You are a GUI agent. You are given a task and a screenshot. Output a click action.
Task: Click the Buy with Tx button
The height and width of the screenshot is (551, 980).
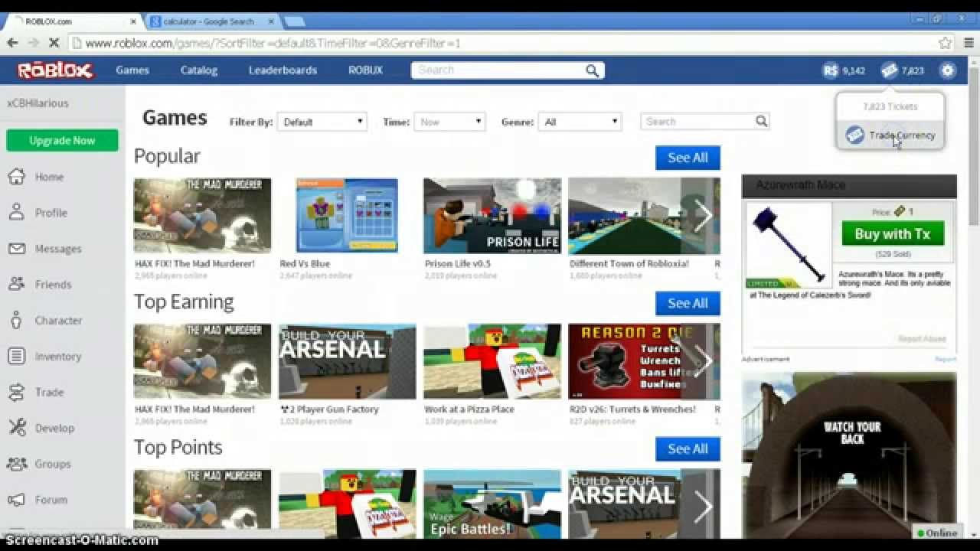click(893, 234)
